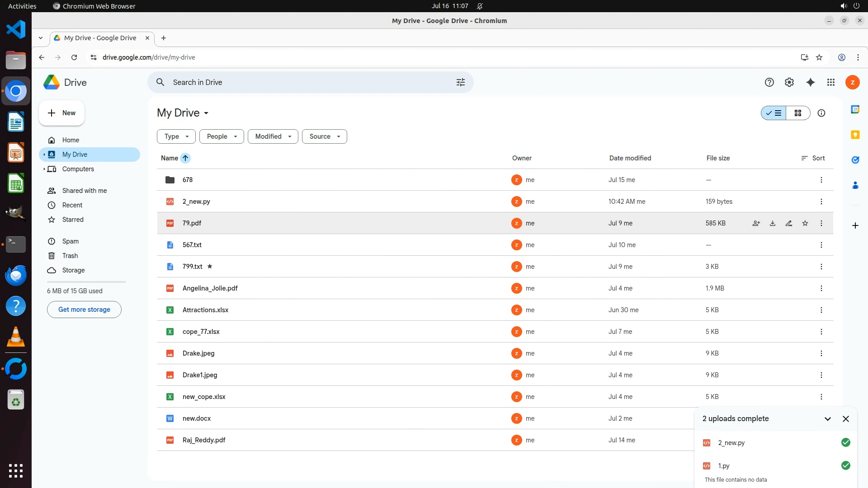This screenshot has height=488, width=868.
Task: Click Get more storage button
Action: [x=84, y=310]
